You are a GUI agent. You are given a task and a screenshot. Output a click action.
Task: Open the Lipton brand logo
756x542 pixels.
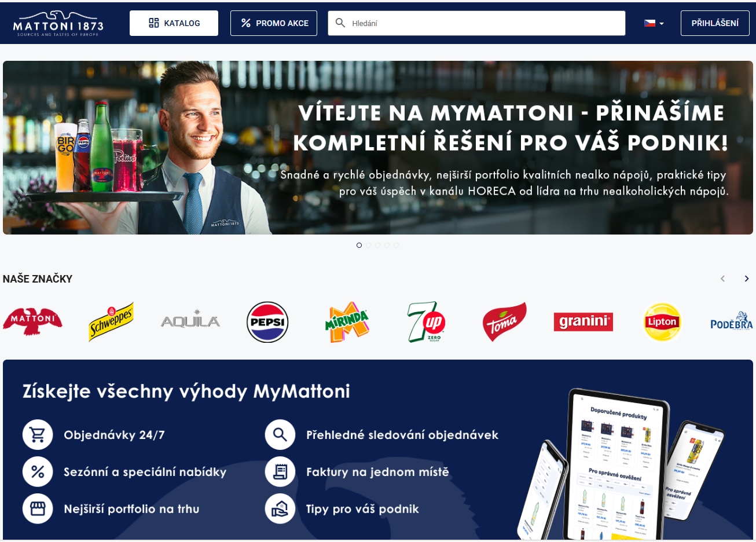click(662, 322)
